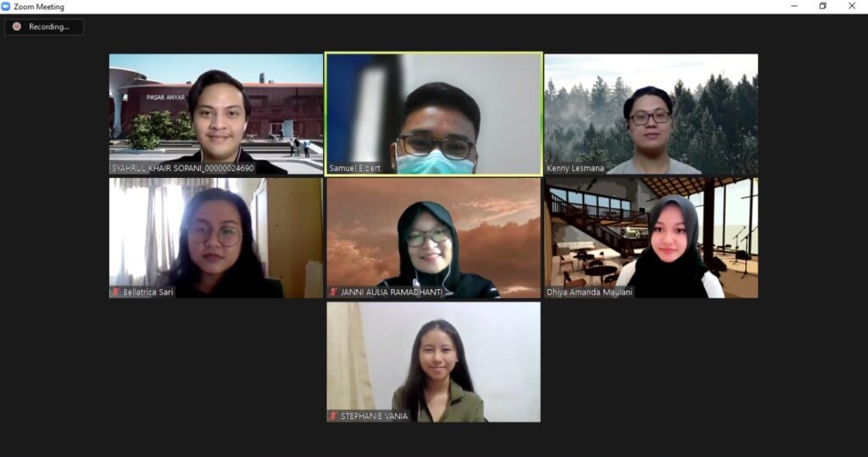Minimize the Zoom Meeting window
This screenshot has height=457, width=868.
[x=793, y=6]
